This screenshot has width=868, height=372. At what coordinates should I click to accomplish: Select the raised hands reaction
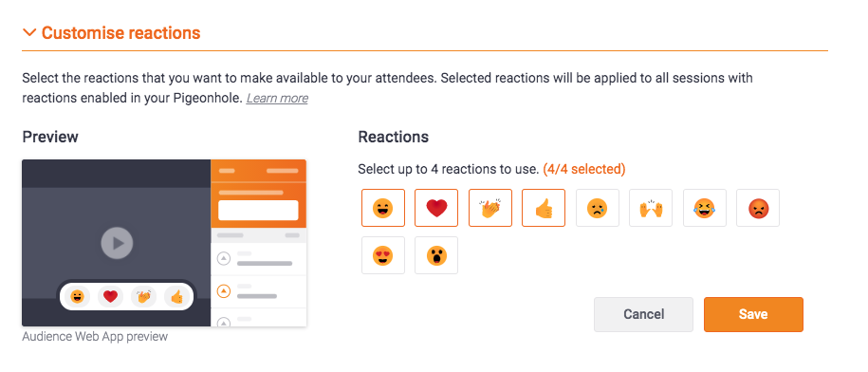(x=651, y=208)
